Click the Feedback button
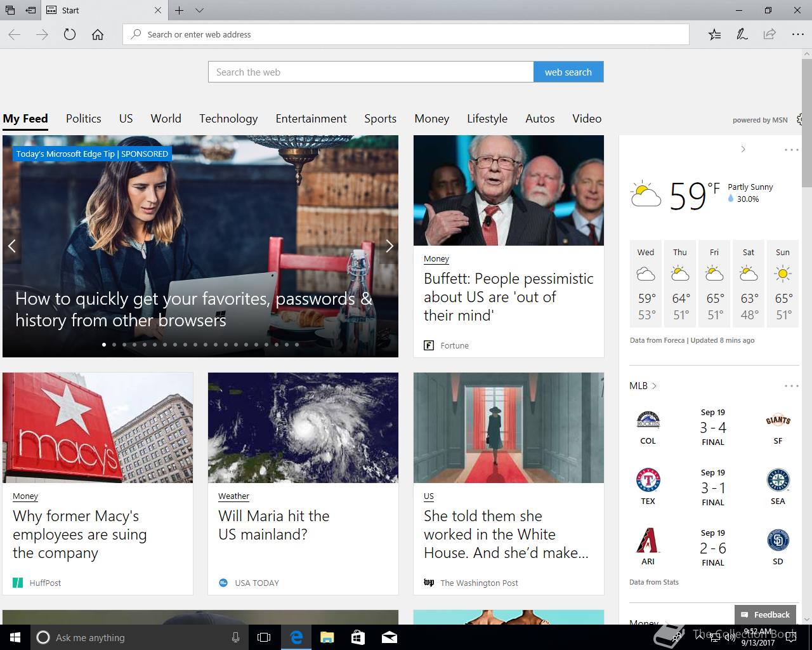Viewport: 812px width, 650px height. click(765, 614)
